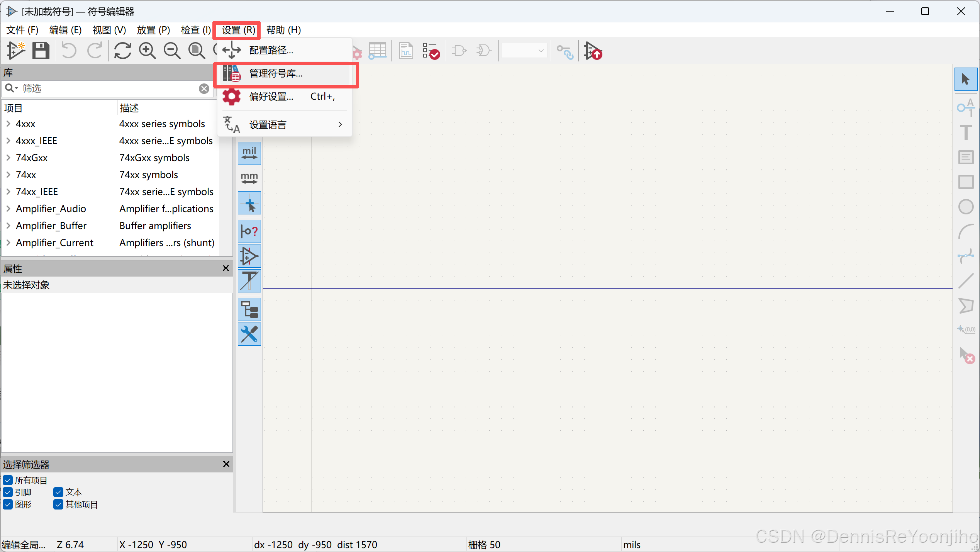Close the 选择筛选器 panel
Screen dimensions: 980x552
(226, 464)
